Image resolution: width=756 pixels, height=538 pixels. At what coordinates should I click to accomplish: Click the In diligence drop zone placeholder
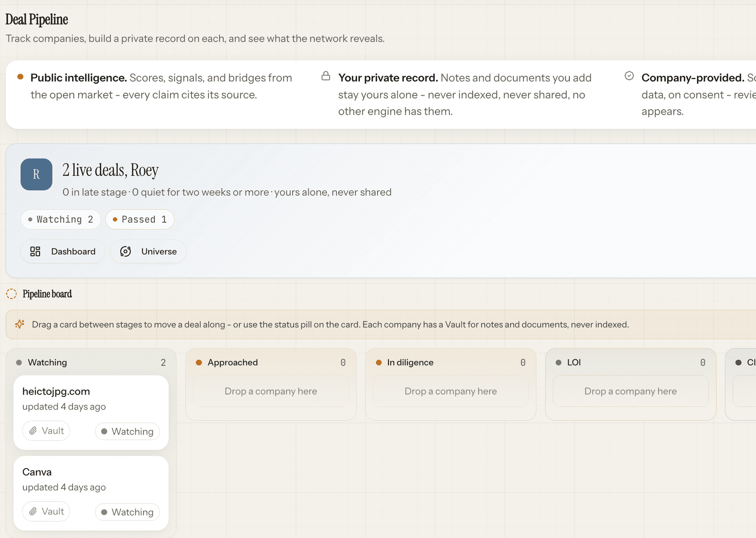pos(451,391)
